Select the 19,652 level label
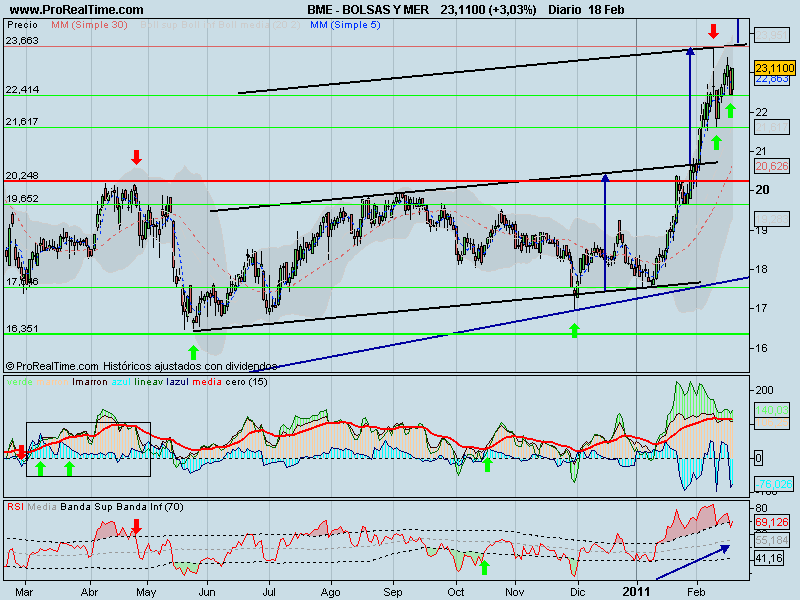 (x=22, y=198)
